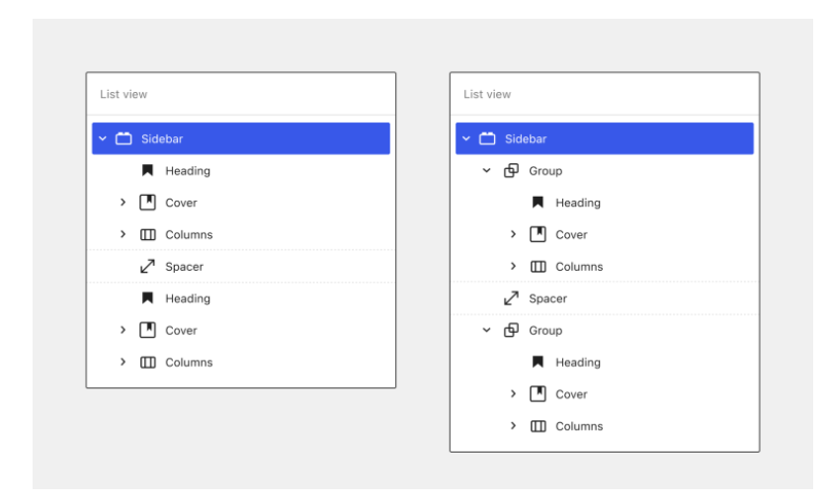The height and width of the screenshot is (504, 829).
Task: Expand the first Columns block in left list view
Action: (123, 235)
